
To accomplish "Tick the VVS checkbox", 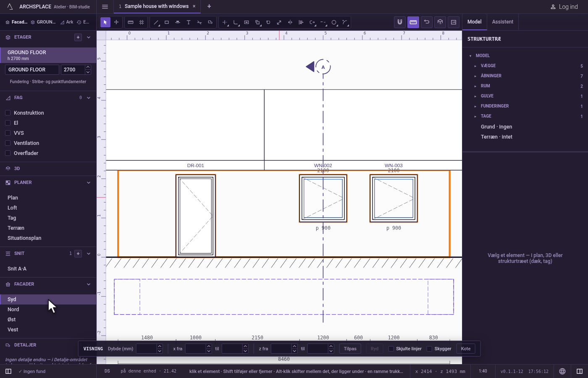I will click(x=8, y=133).
